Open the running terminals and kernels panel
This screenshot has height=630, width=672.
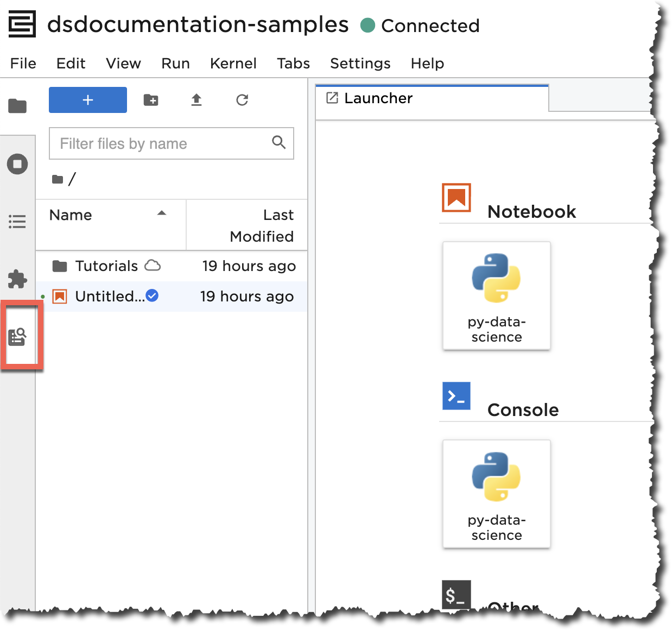(17, 164)
